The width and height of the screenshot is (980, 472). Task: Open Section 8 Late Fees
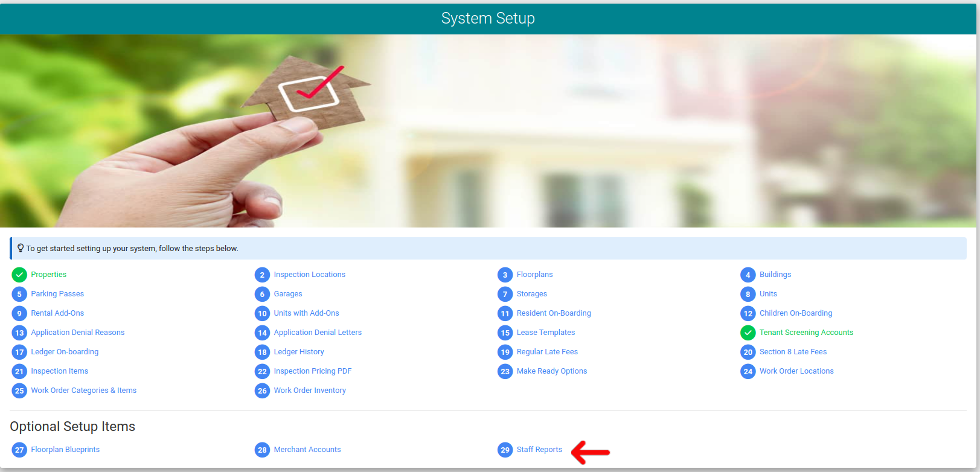(793, 352)
